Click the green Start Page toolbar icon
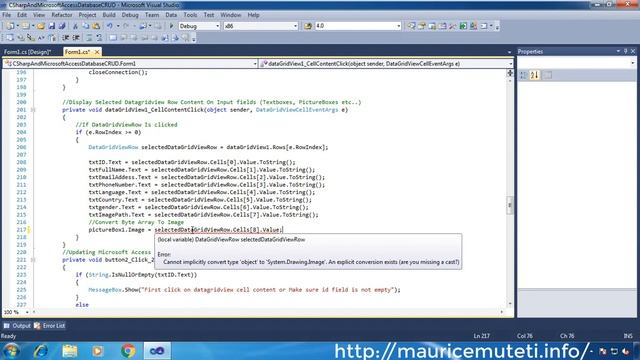The image size is (640, 360). pyautogui.click(x=463, y=26)
